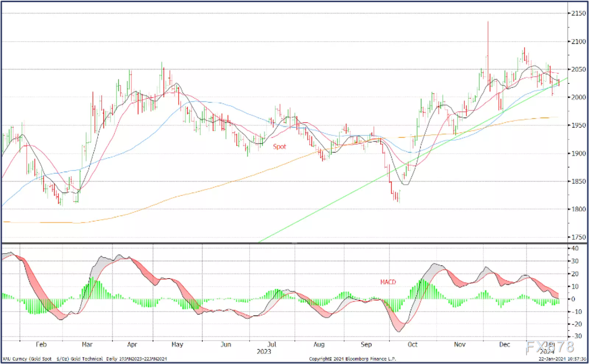Click the -30 label on the MACD axis

(x=571, y=337)
